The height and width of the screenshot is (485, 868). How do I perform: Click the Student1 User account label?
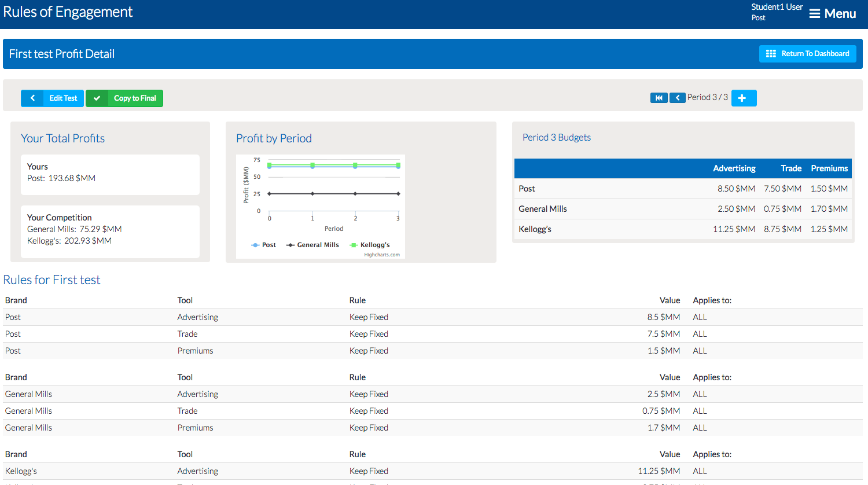(777, 8)
